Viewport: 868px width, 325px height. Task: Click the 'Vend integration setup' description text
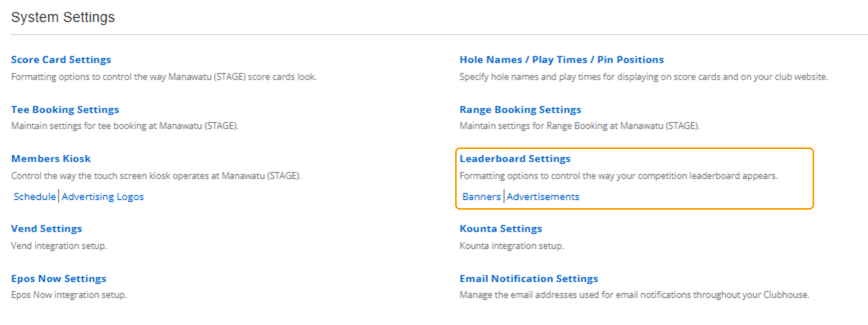coord(59,245)
